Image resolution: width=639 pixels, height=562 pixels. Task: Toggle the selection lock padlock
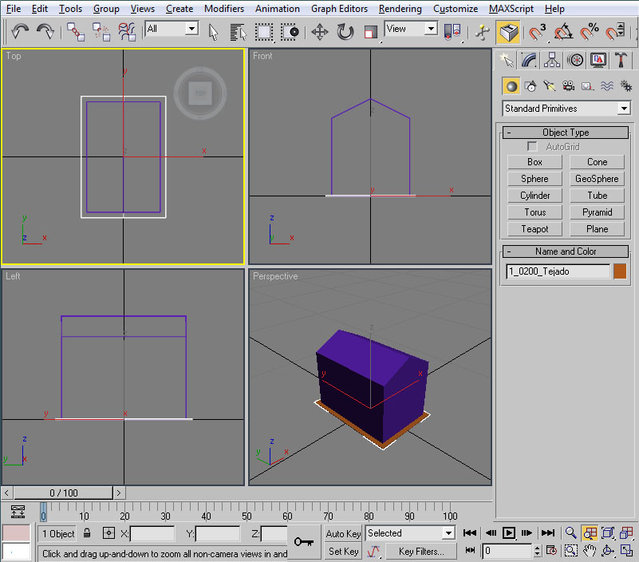[88, 534]
